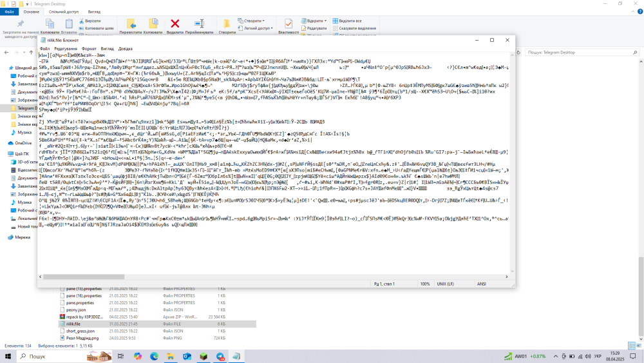Click the Перейменувати rename icon

(x=199, y=24)
